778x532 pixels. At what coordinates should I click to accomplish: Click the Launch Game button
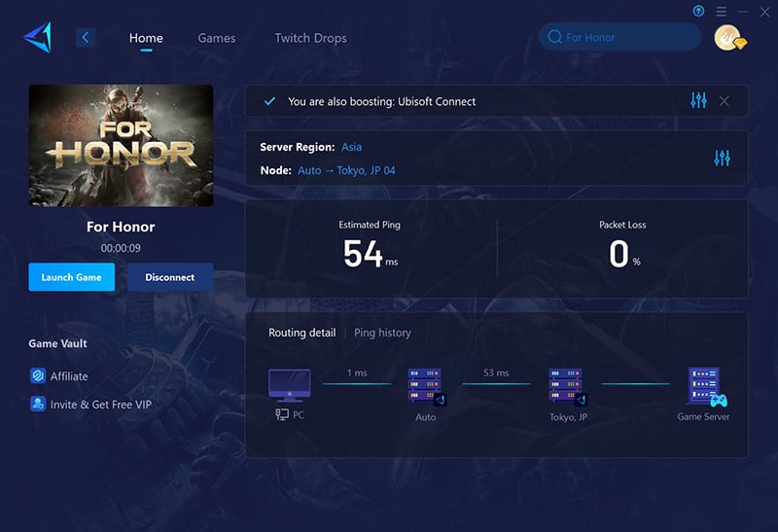71,277
